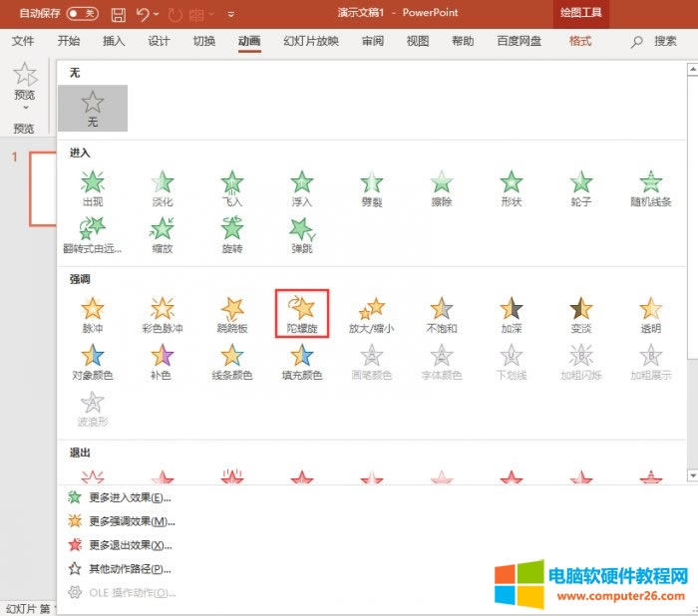
Task: Select slide 1 thumbnail in panel
Action: (43, 188)
